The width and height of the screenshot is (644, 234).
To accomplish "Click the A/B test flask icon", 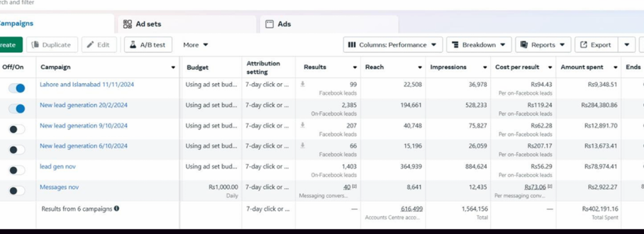I will [x=133, y=45].
